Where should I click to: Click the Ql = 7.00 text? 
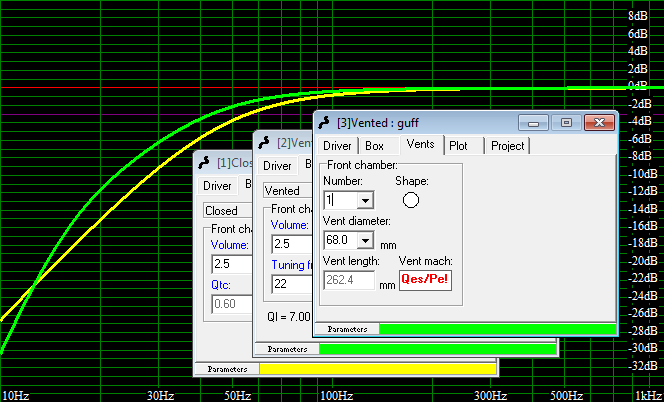288,316
